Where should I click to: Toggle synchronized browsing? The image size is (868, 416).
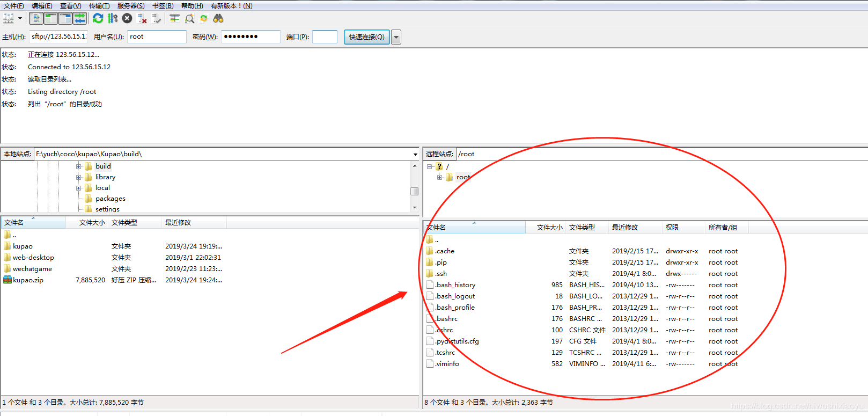click(x=204, y=18)
